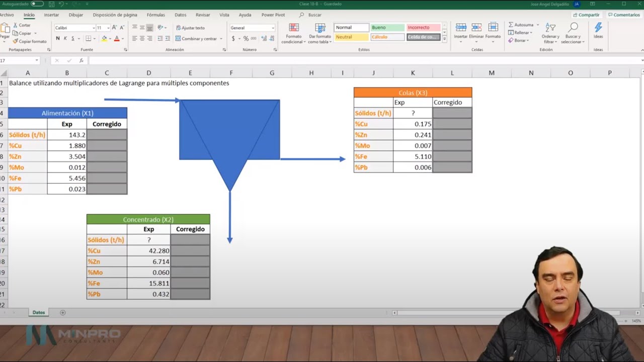Click Ordenar y filtrar icon
The height and width of the screenshot is (362, 644).
[550, 28]
